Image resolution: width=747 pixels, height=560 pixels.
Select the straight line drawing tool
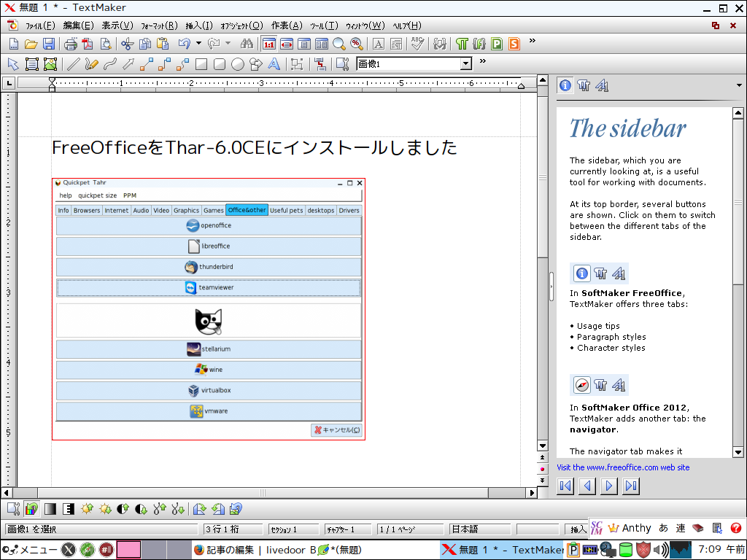point(73,64)
